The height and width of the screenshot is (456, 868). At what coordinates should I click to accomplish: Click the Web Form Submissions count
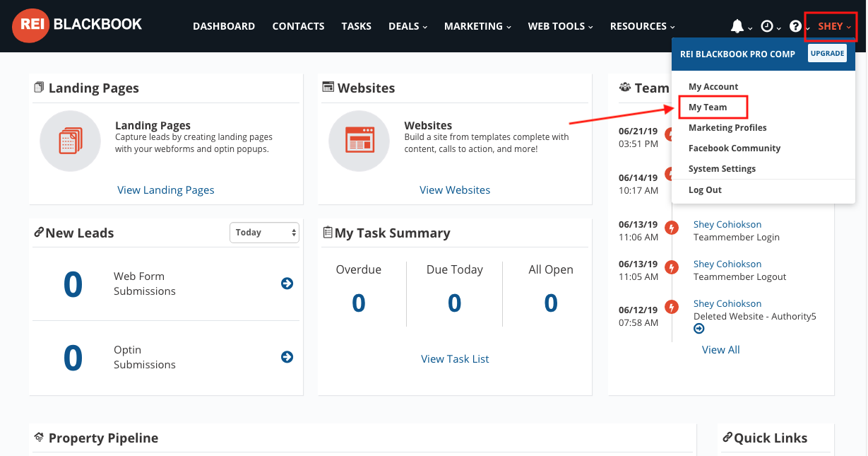tap(73, 284)
